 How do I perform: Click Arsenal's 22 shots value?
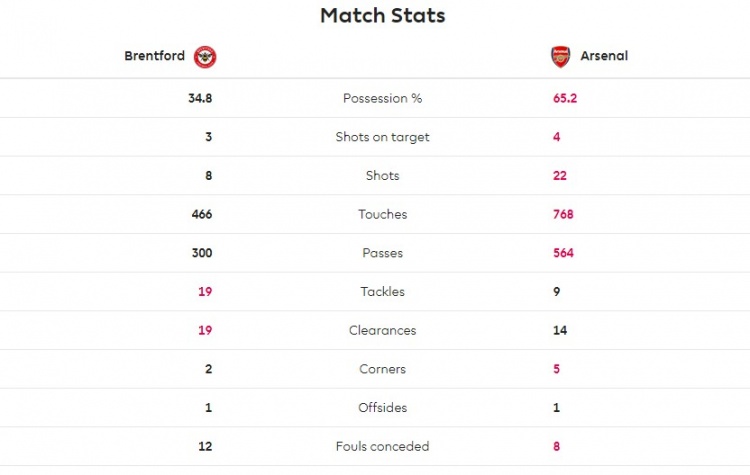click(x=560, y=176)
